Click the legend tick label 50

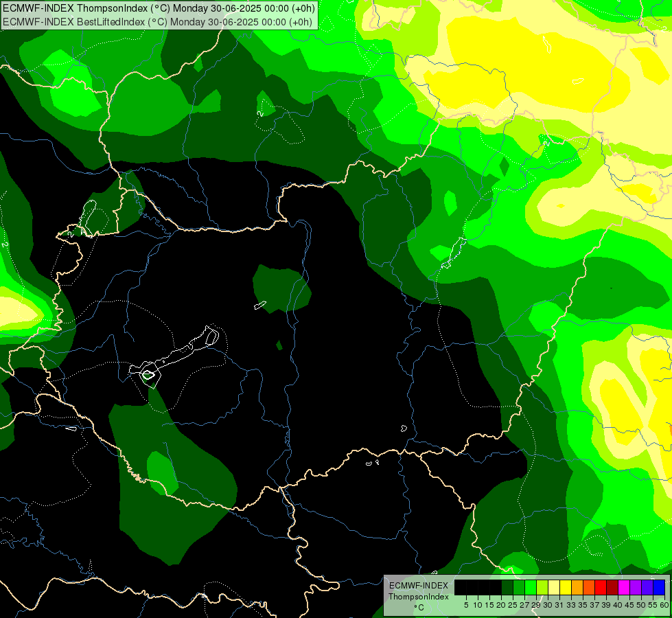tap(641, 605)
